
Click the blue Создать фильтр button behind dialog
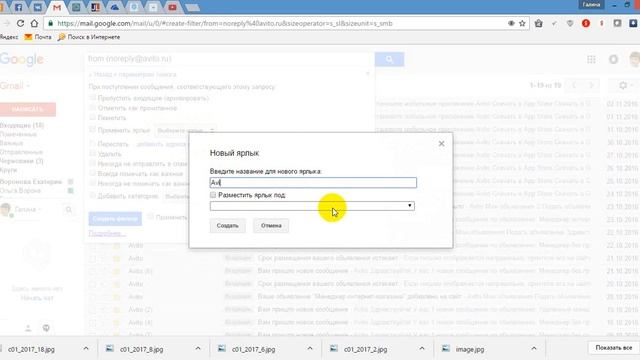pyautogui.click(x=115, y=219)
